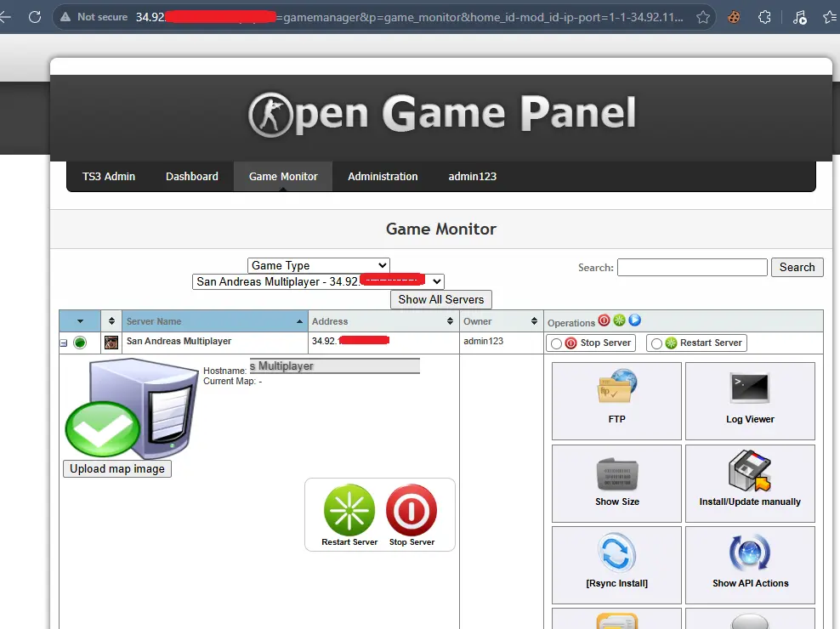Click the red stop icon beside Operations header
This screenshot has height=629, width=840.
604,320
